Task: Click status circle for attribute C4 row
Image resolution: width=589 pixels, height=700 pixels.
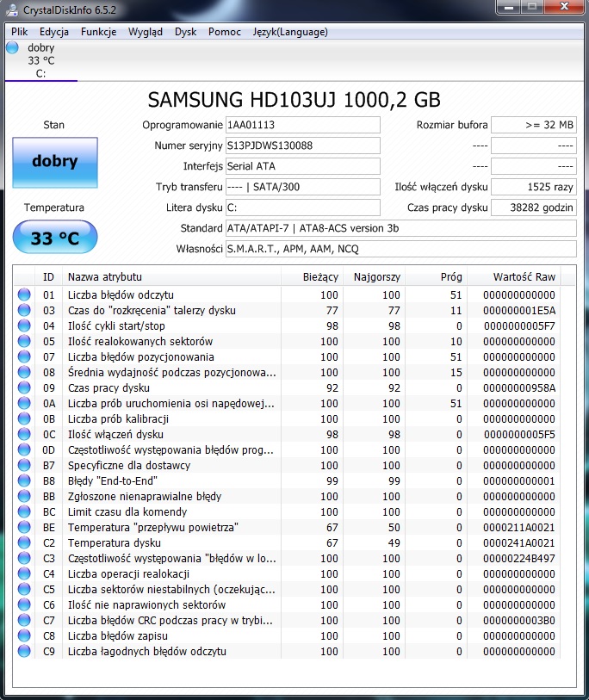Action: coord(24,573)
